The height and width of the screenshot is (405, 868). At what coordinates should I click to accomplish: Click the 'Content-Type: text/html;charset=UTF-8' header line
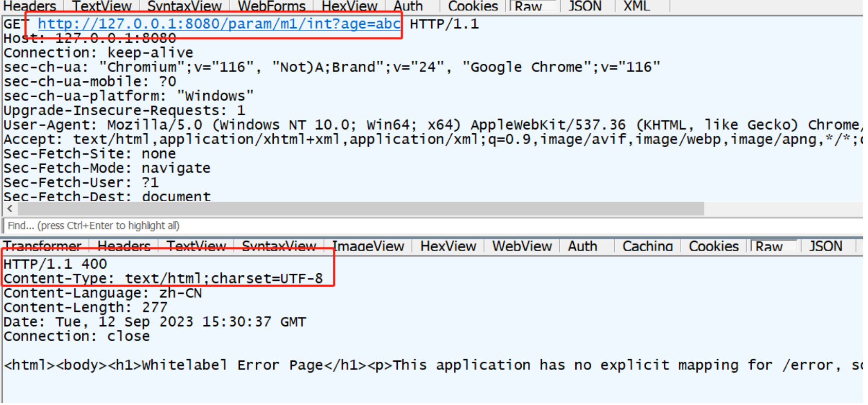pyautogui.click(x=163, y=278)
